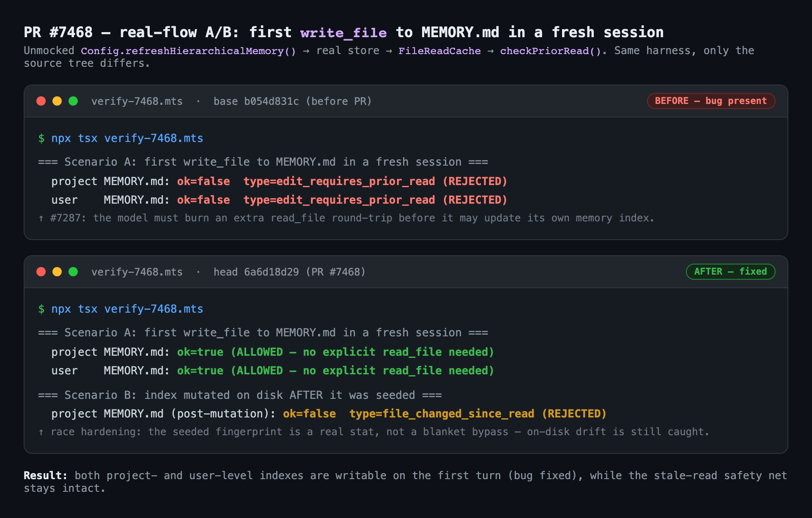Image resolution: width=812 pixels, height=518 pixels.
Task: Click the FileReadCache code reference
Action: pos(439,51)
